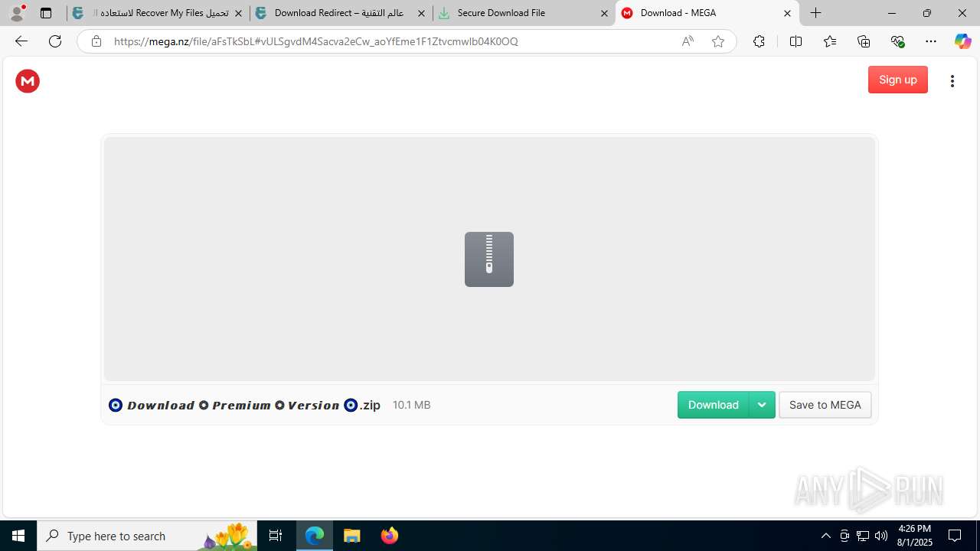This screenshot has width=980, height=551.
Task: Switch to the Secure Download File tab
Action: [x=524, y=13]
